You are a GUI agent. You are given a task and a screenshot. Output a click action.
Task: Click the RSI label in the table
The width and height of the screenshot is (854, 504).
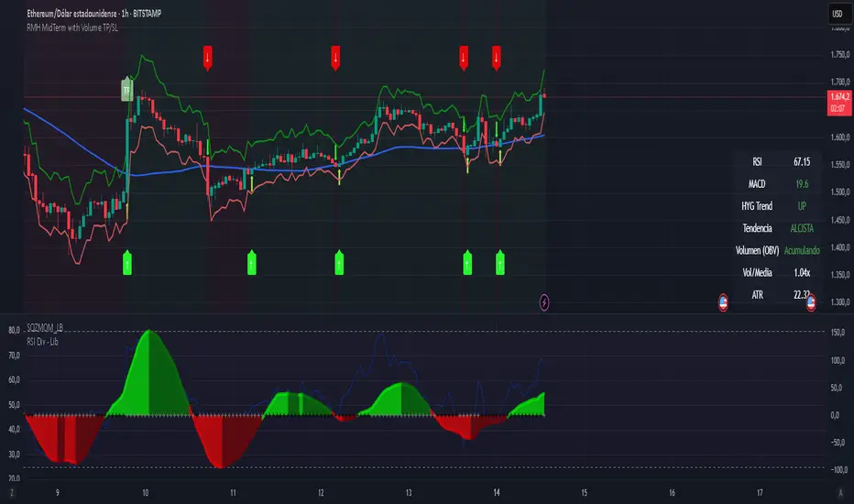(757, 162)
